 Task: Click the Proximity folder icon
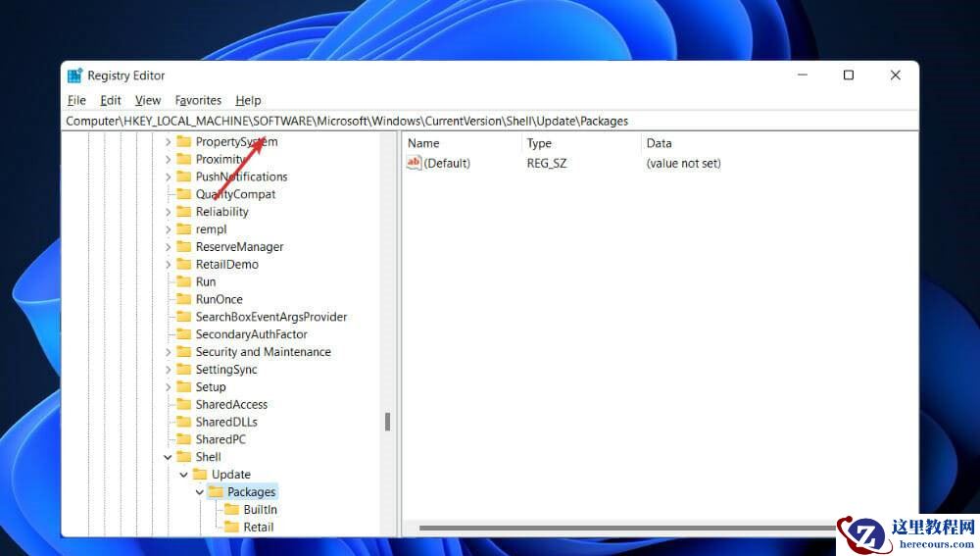[184, 159]
